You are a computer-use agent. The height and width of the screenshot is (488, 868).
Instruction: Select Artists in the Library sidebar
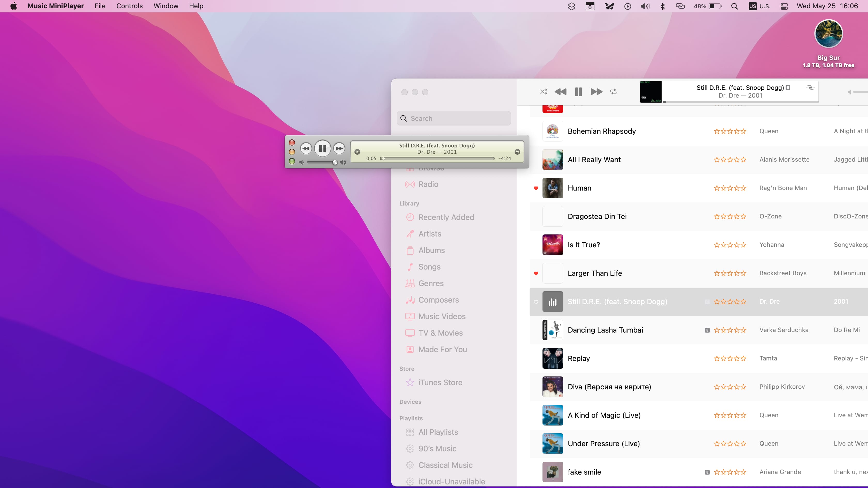click(x=423, y=234)
